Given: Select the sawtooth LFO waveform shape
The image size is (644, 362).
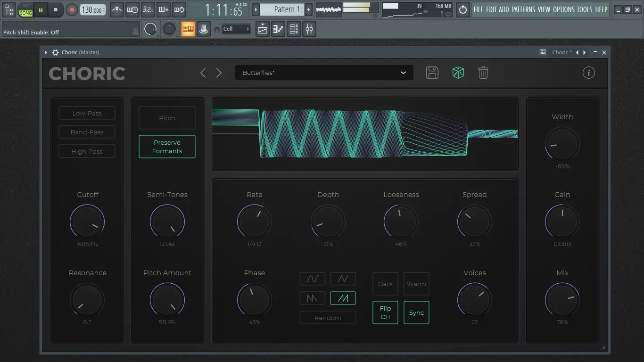Looking at the screenshot, I should 343,298.
